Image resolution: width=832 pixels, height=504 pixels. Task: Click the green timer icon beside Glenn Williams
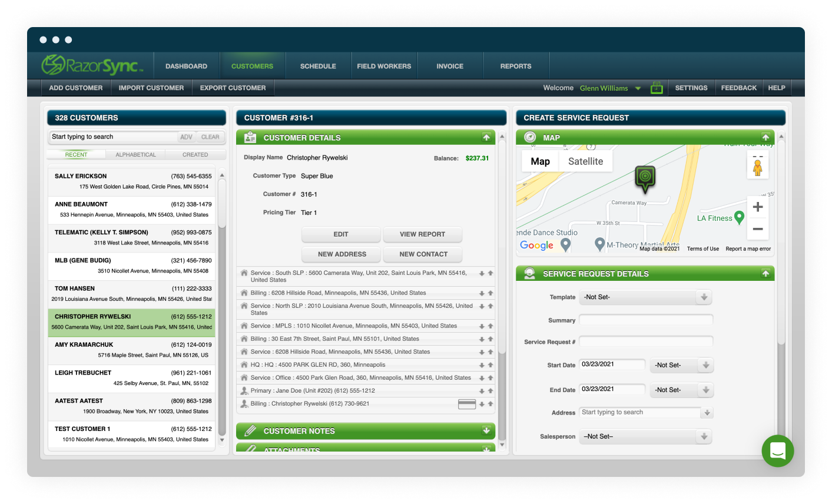point(657,87)
